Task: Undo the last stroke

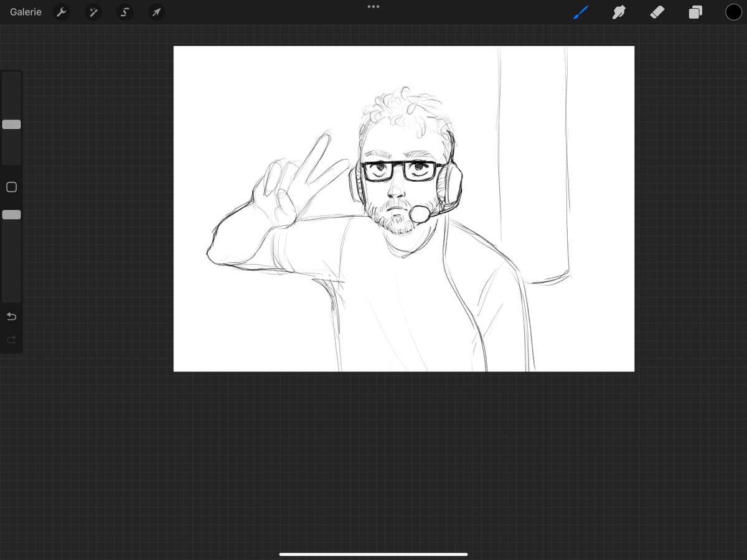Action: coord(11,317)
